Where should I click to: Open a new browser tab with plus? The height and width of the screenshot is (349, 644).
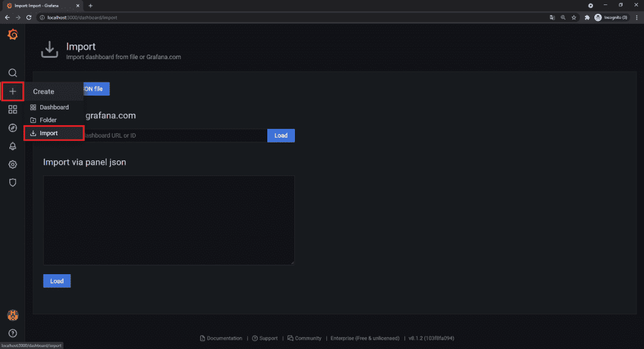click(x=91, y=6)
